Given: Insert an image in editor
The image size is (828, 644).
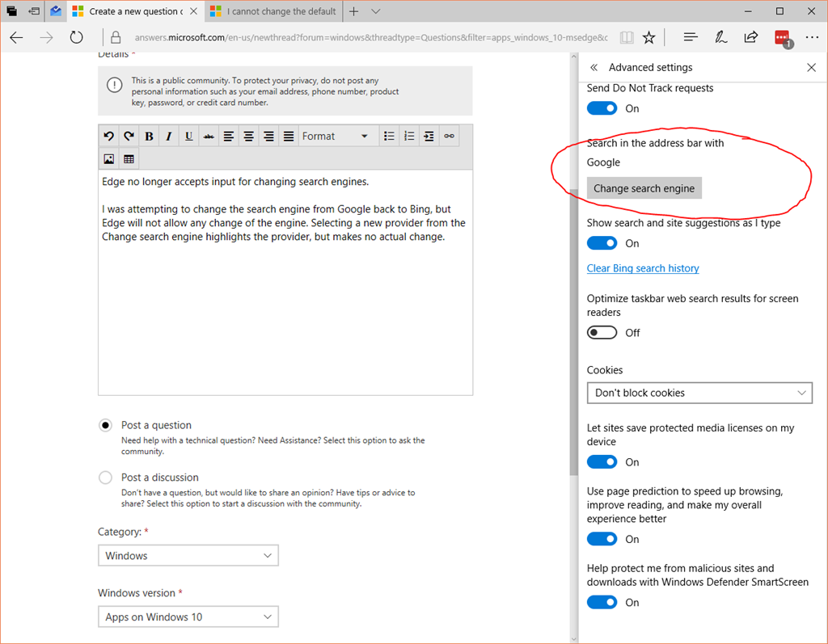Looking at the screenshot, I should click(109, 159).
